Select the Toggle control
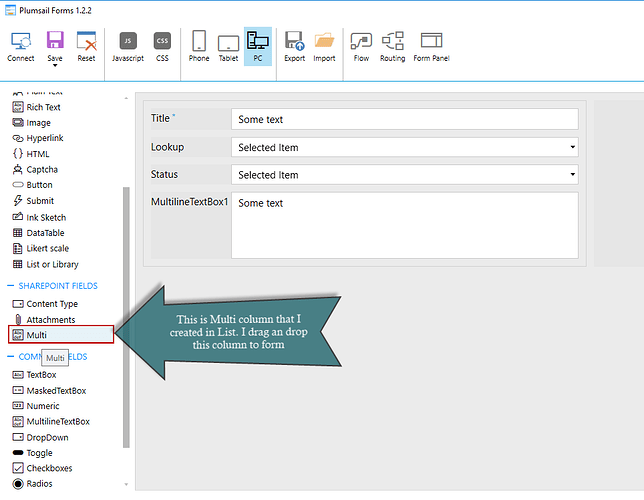Image resolution: width=644 pixels, height=500 pixels. coord(32,453)
